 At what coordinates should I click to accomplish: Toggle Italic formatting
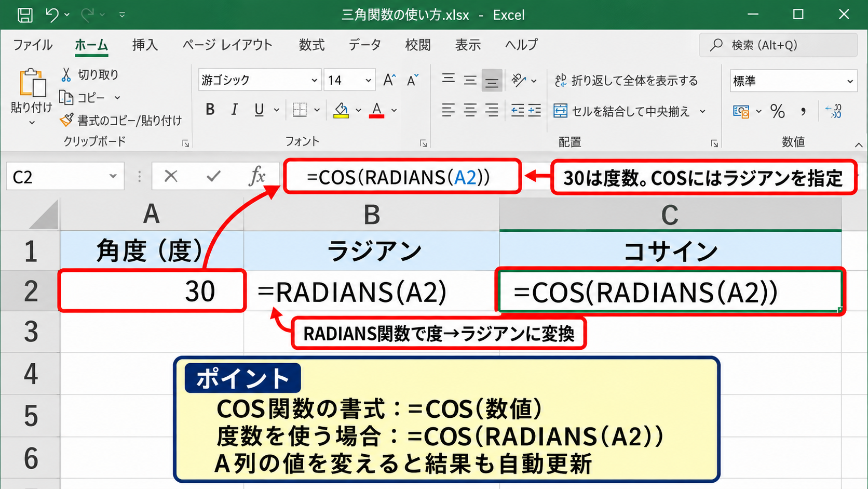coord(235,110)
